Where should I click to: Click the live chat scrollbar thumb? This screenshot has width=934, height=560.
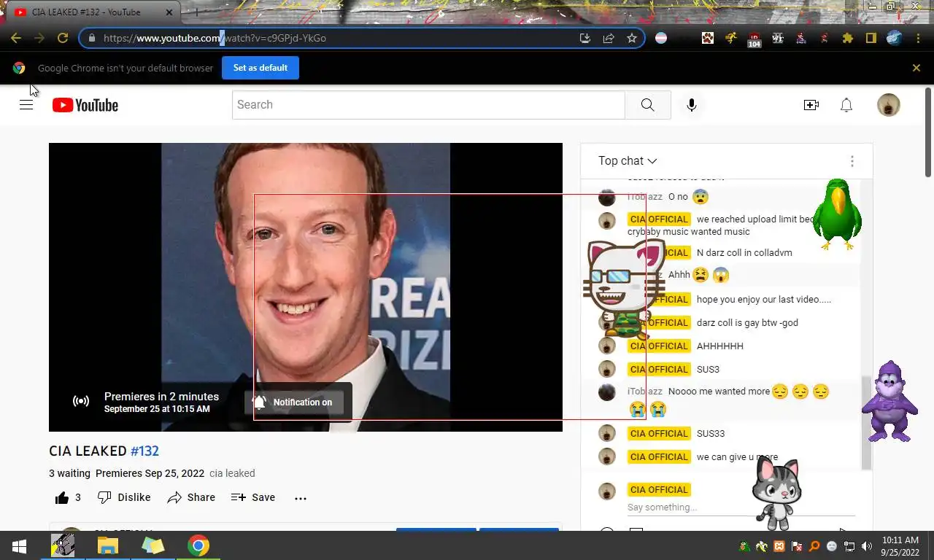point(866,423)
